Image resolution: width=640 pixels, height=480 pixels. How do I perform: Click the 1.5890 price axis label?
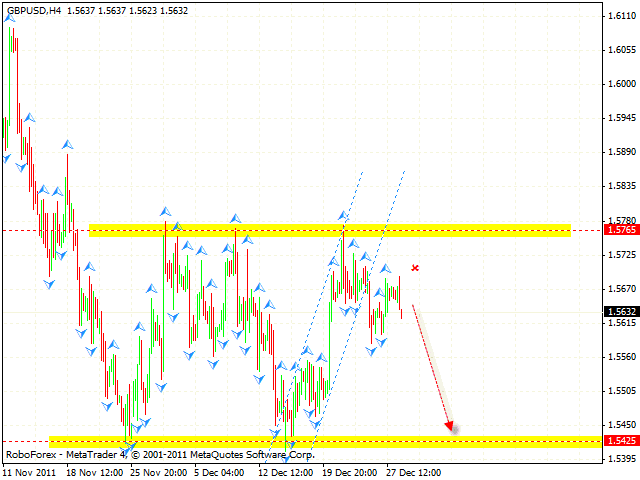[x=622, y=152]
